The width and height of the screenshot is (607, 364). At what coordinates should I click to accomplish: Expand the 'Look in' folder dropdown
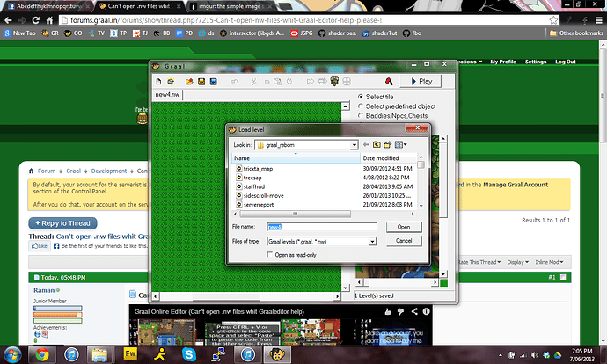(x=354, y=145)
